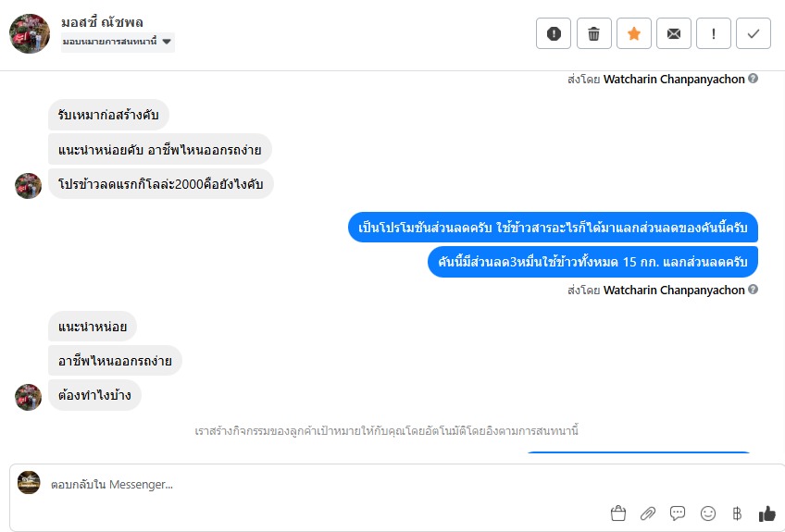Delete conversation using the trash icon
785x532 pixels.
[x=593, y=33]
